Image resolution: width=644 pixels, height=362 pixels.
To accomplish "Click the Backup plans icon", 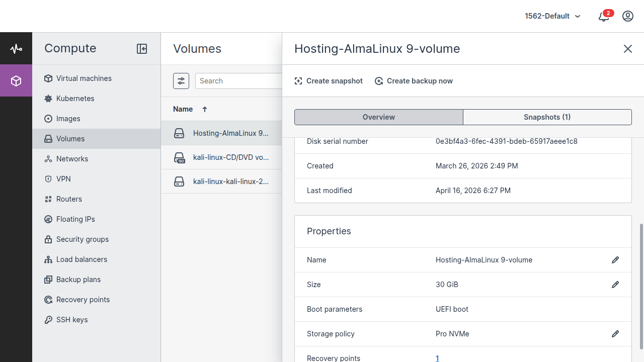I will [48, 280].
